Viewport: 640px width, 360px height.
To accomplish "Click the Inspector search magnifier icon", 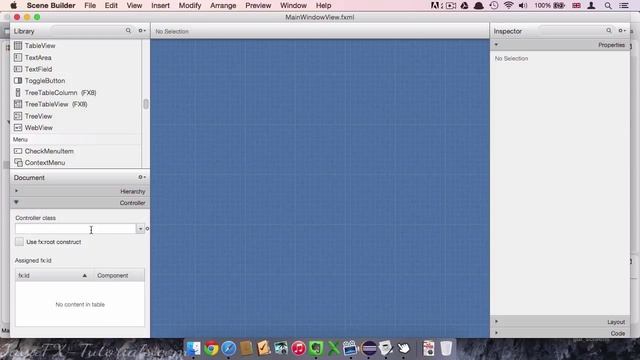I will [609, 31].
